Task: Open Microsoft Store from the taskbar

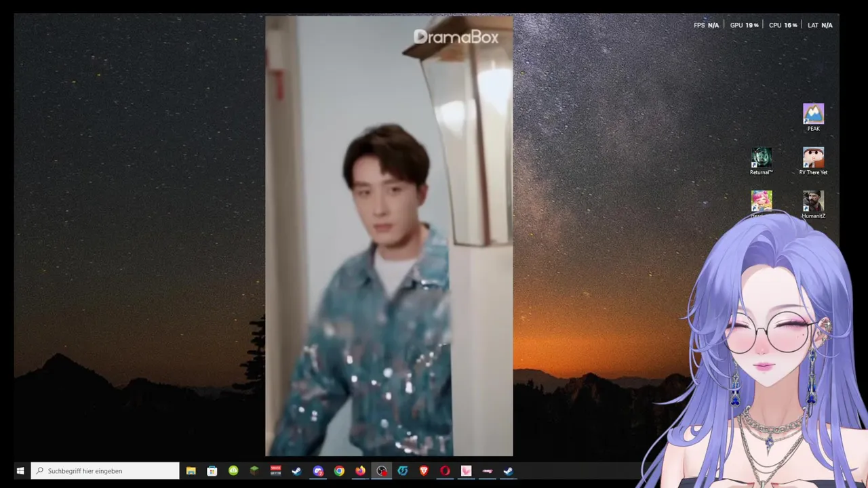Action: click(x=212, y=471)
